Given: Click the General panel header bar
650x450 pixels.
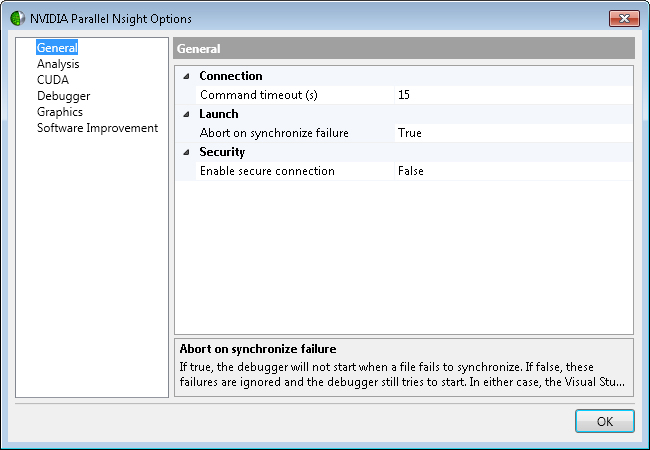Looking at the screenshot, I should tap(404, 49).
